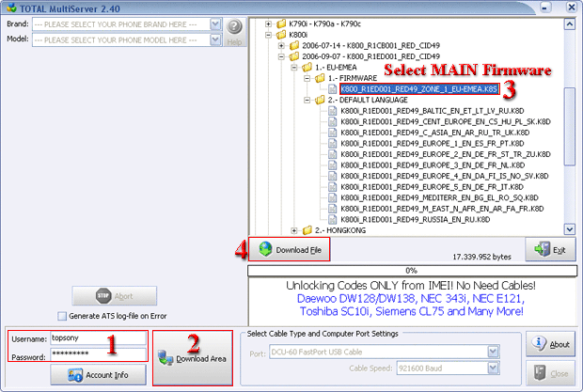This screenshot has width=583, height=392.
Task: Click the Password input field
Action: point(98,354)
